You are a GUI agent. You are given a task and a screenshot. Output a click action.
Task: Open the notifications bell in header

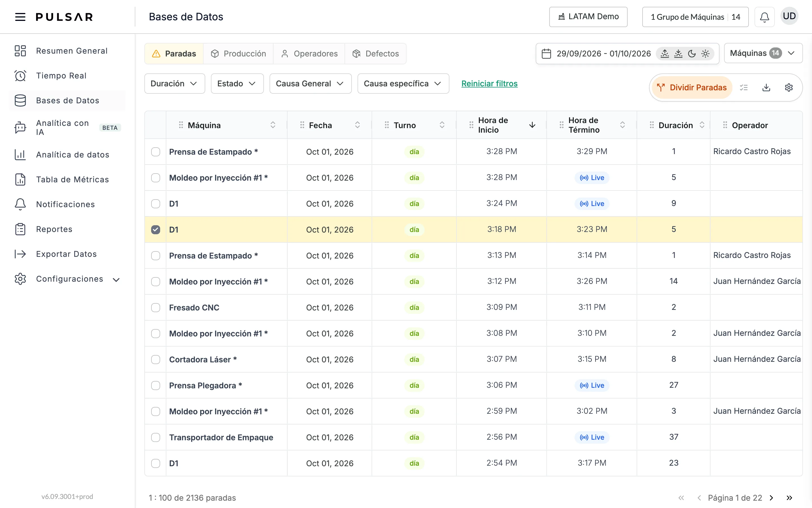764,17
